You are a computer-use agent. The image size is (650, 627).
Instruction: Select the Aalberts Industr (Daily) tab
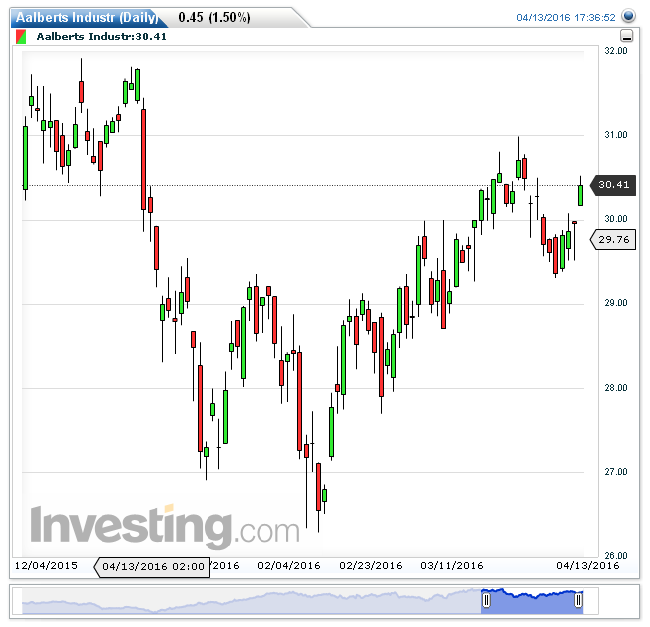87,17
